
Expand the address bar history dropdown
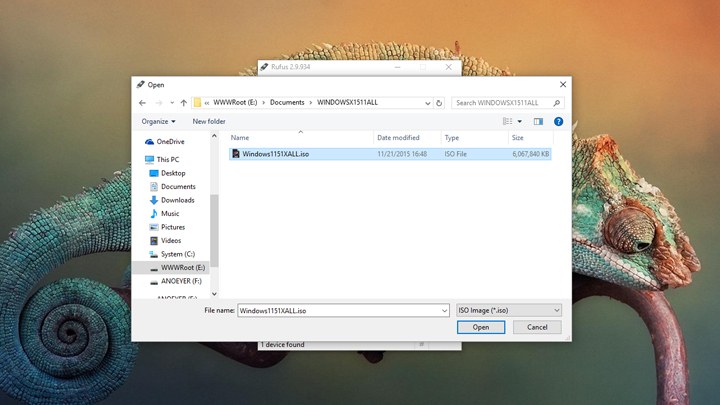[x=428, y=103]
